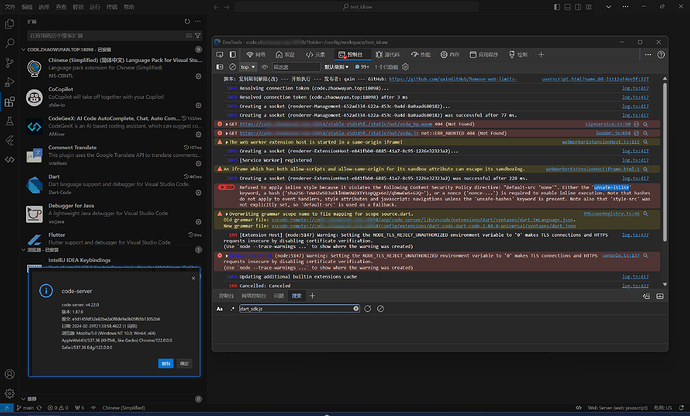Select the Flutter extension entry
The width and height of the screenshot is (690, 416).
(x=114, y=239)
